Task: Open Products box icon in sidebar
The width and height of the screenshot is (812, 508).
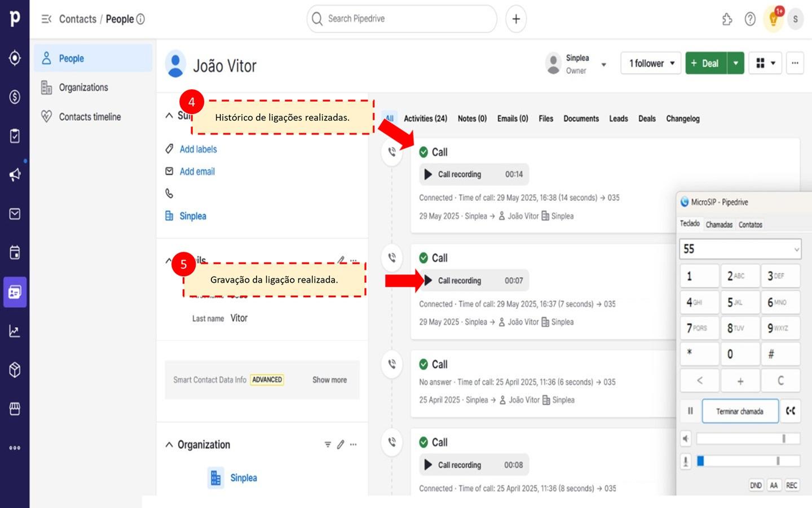Action: (x=15, y=370)
